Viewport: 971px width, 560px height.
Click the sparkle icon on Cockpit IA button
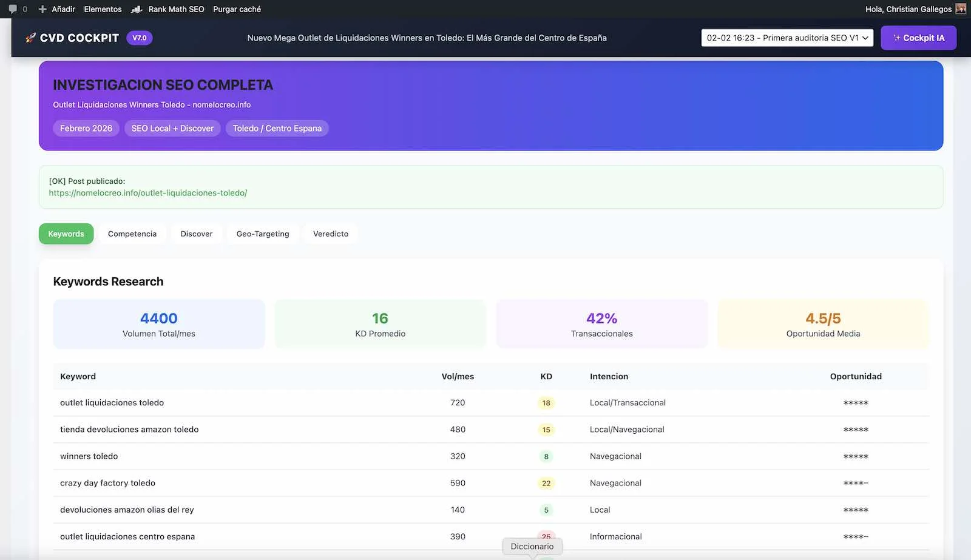[x=896, y=38]
